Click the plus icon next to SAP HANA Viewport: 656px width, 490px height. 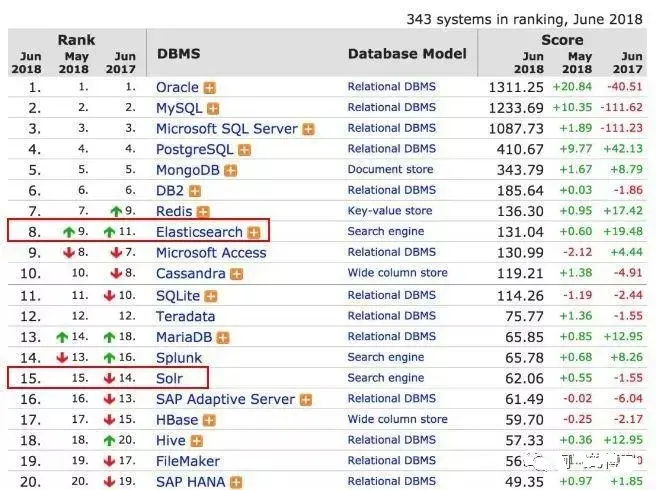tap(236, 483)
